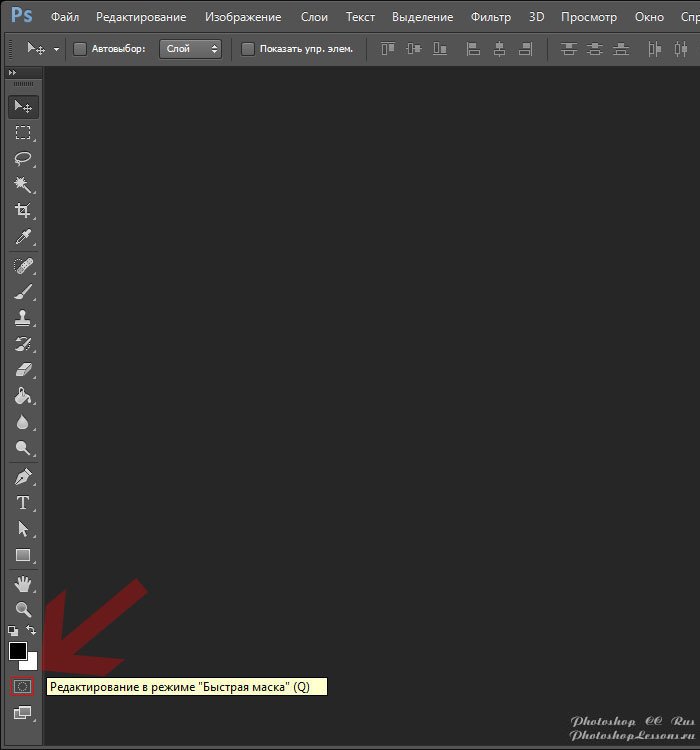700x750 pixels.
Task: Enable the Показать упр. элем. checkbox
Action: (248, 49)
